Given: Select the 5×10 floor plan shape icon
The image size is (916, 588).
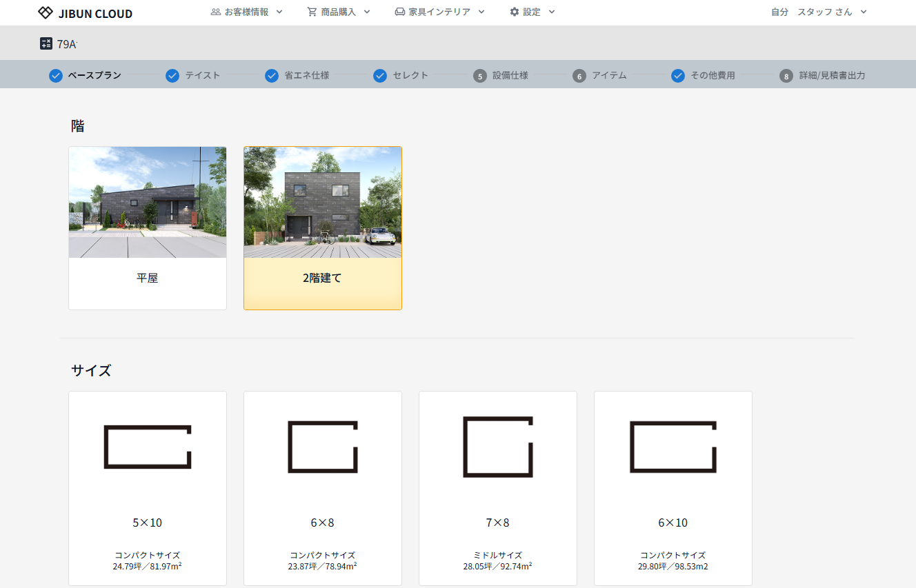Looking at the screenshot, I should tap(148, 447).
